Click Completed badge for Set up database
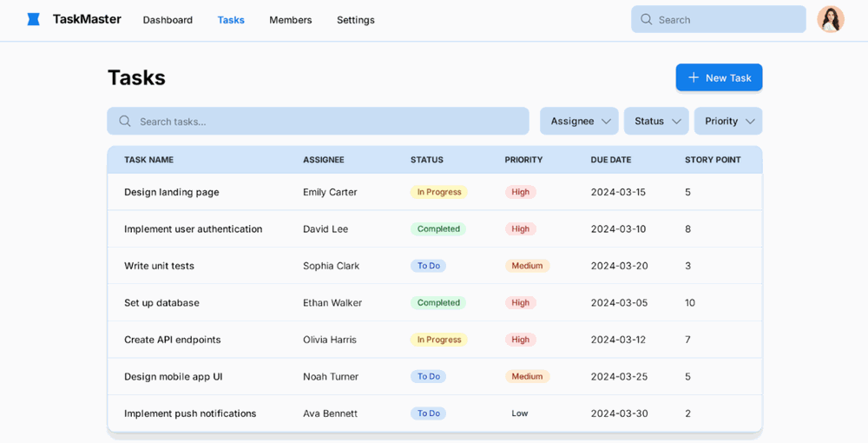This screenshot has height=443, width=868. pyautogui.click(x=438, y=303)
